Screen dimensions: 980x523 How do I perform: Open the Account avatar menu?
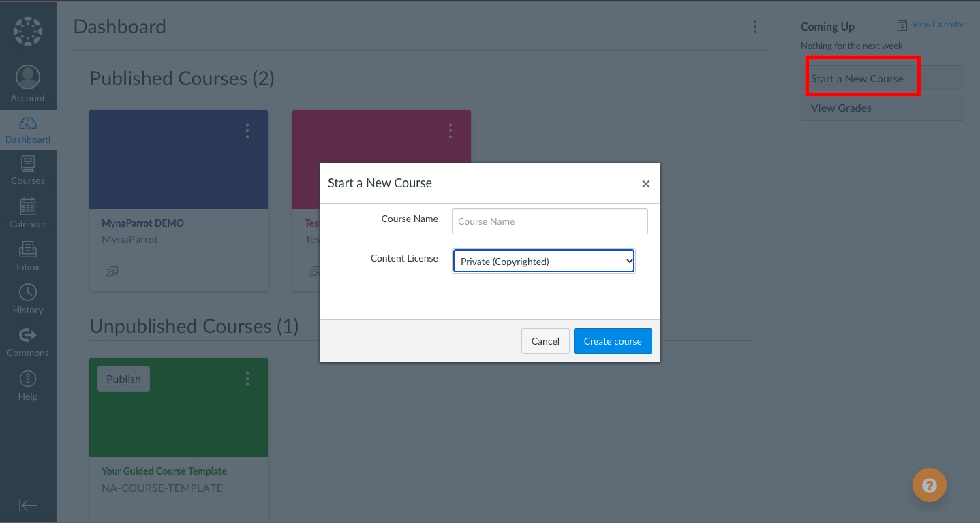[28, 84]
